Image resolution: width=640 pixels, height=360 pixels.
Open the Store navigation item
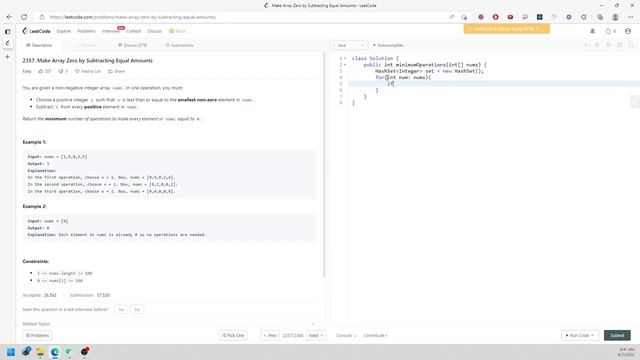[178, 31]
